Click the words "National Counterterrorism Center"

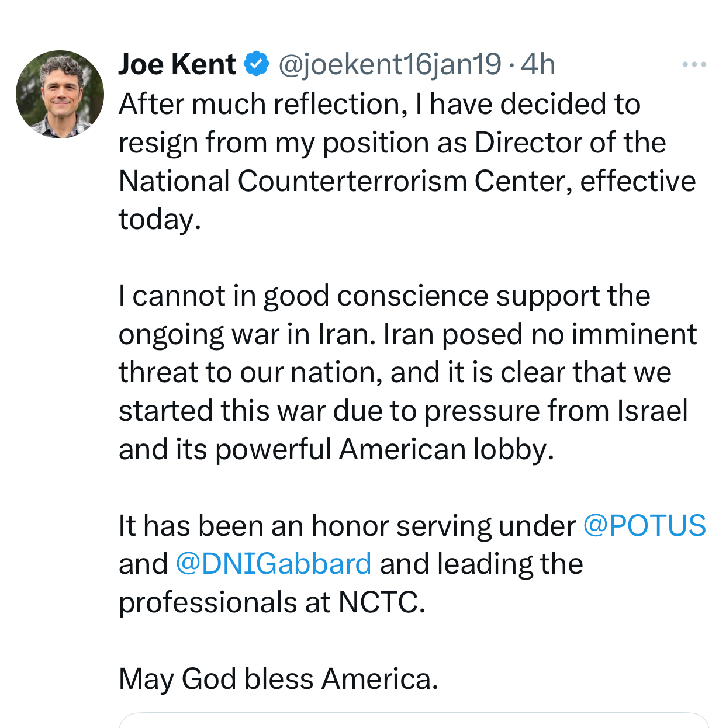345,181
